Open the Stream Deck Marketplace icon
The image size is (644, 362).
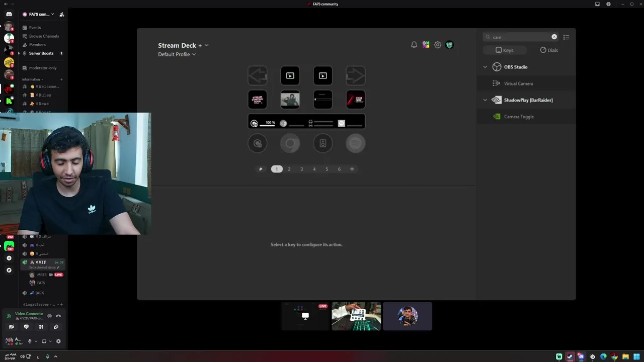click(x=426, y=45)
